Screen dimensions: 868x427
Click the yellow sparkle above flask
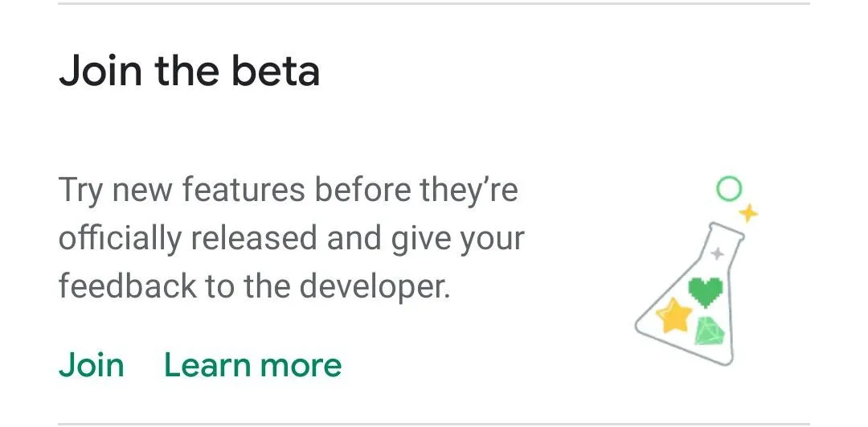coord(748,213)
